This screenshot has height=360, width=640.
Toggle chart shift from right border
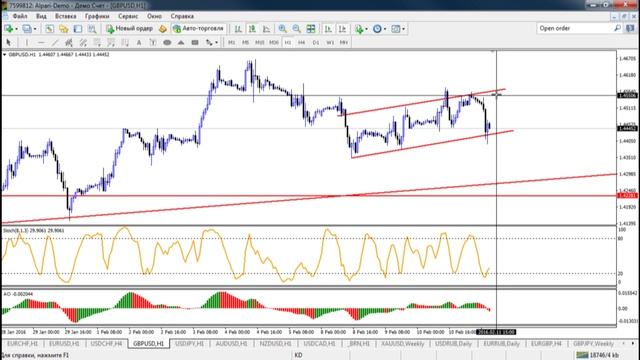point(342,29)
